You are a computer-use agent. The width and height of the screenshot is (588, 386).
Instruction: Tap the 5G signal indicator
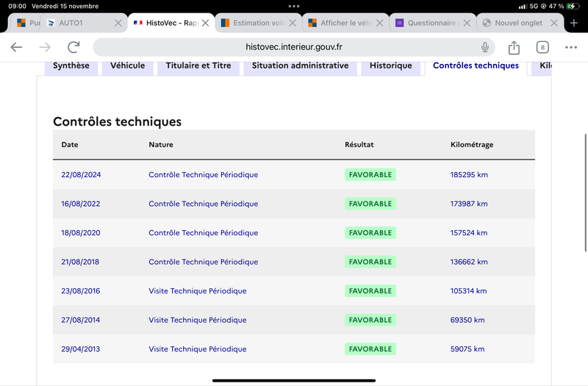pos(534,7)
